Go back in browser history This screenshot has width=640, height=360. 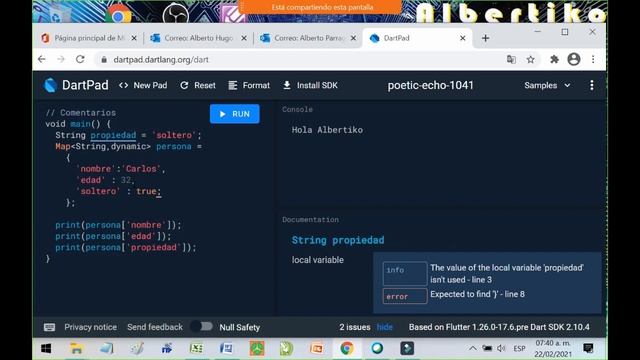[42, 60]
